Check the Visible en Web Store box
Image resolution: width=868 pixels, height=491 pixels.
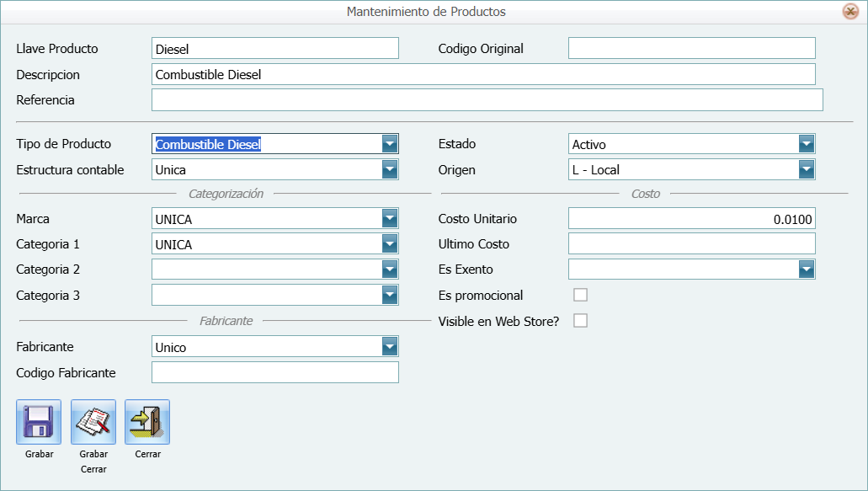click(x=580, y=321)
